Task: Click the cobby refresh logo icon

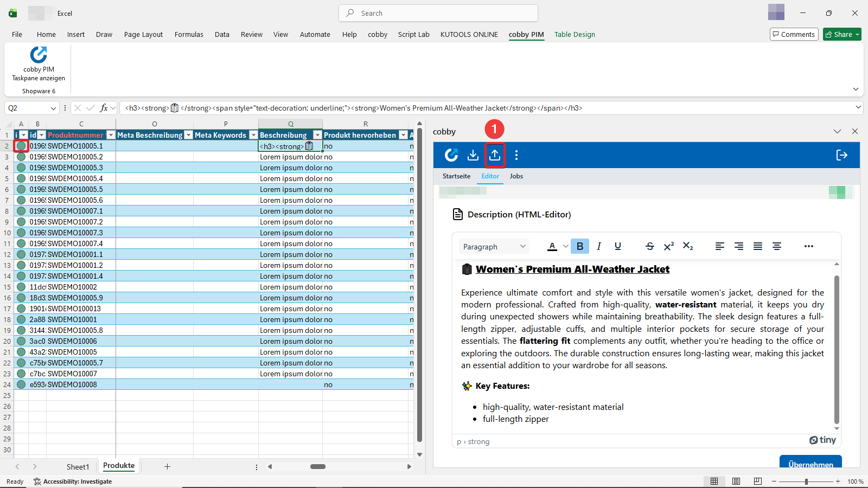Action: click(x=451, y=155)
